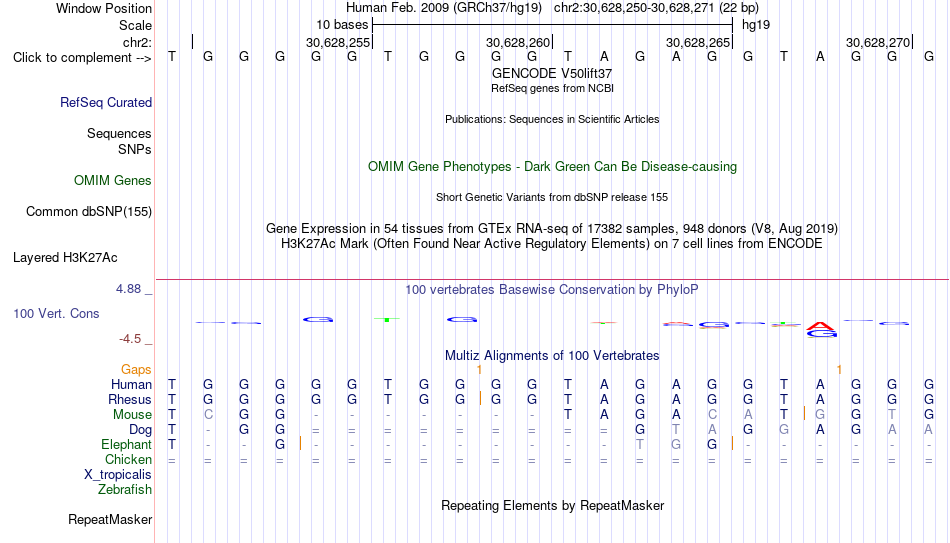
Task: Click 'Repeating Elements by RepeatMasker' title
Action: [x=553, y=505]
